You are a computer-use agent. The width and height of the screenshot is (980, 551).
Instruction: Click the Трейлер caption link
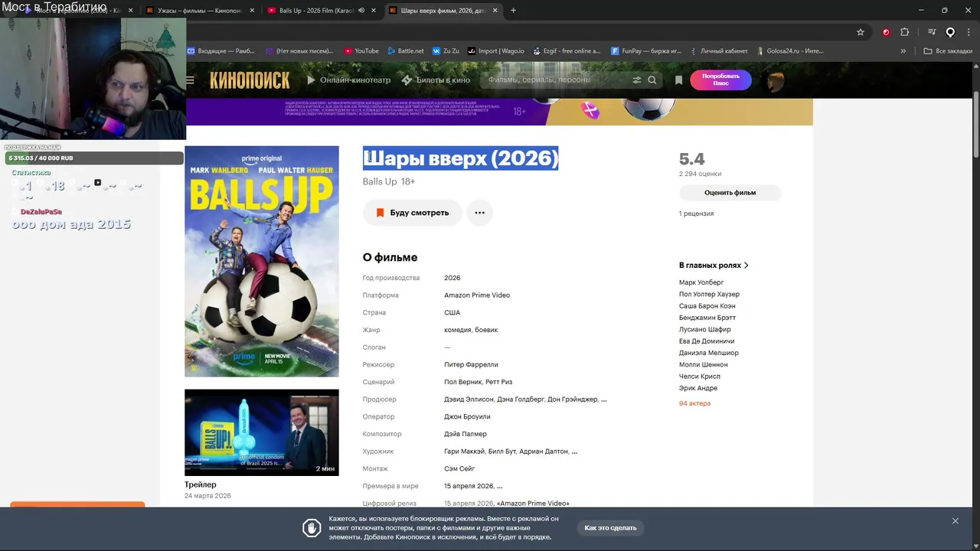click(x=201, y=484)
